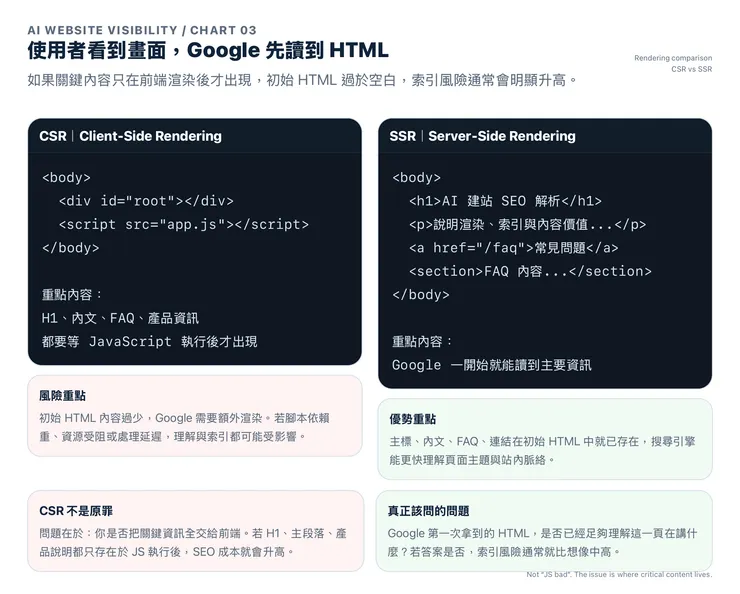
Task: Click the opening <body> tag in the SSR panel
Action: (416, 178)
